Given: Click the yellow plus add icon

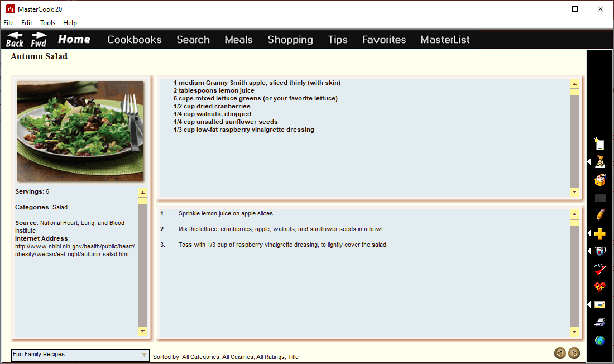Looking at the screenshot, I should pyautogui.click(x=600, y=233).
